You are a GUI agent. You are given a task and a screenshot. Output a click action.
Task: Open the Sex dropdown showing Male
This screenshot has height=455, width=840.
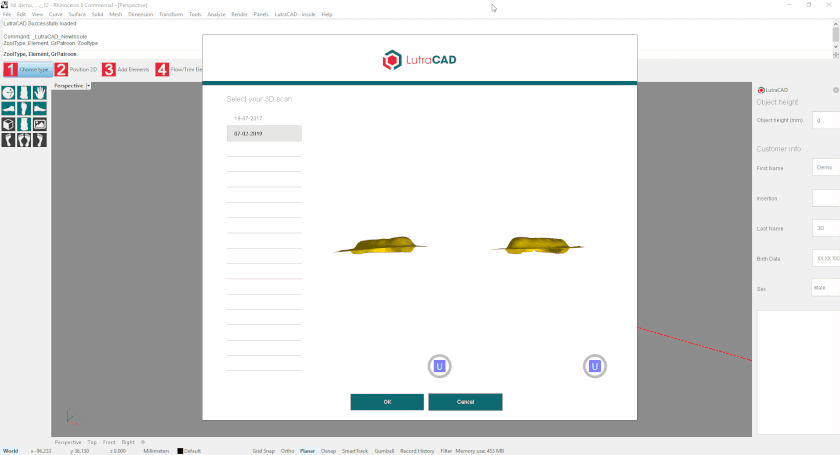(x=825, y=288)
